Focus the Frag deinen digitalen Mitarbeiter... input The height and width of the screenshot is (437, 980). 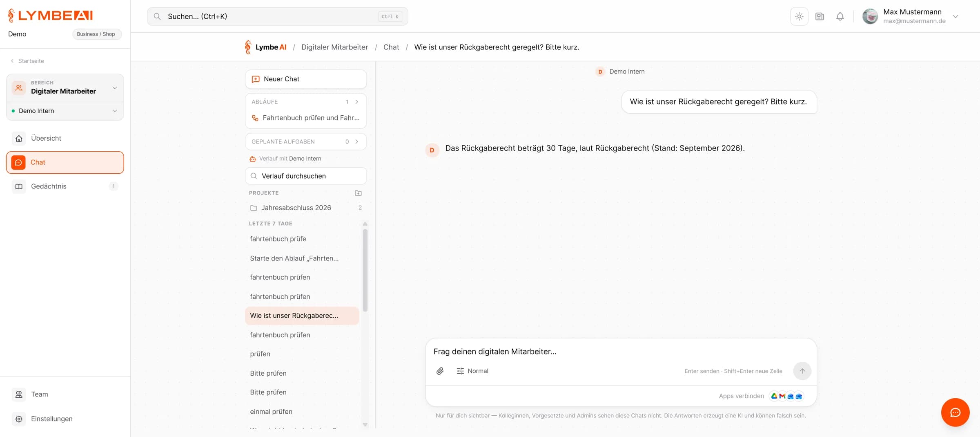click(x=621, y=352)
